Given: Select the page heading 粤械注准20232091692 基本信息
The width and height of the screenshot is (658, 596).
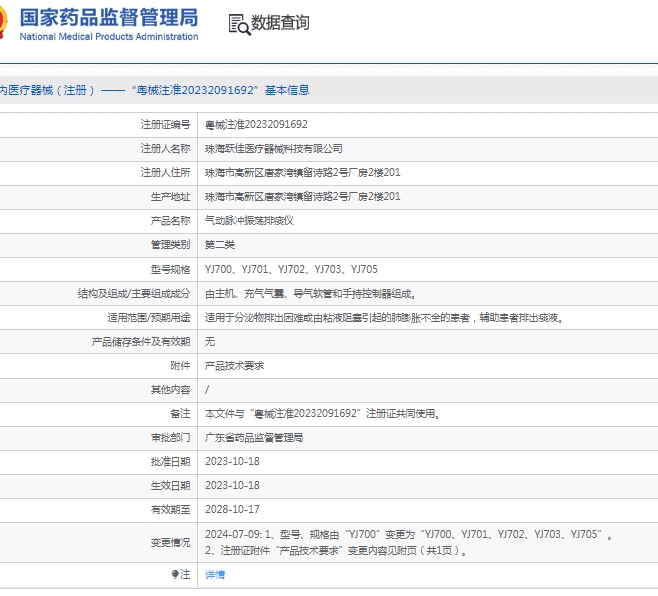Looking at the screenshot, I should click(220, 90).
